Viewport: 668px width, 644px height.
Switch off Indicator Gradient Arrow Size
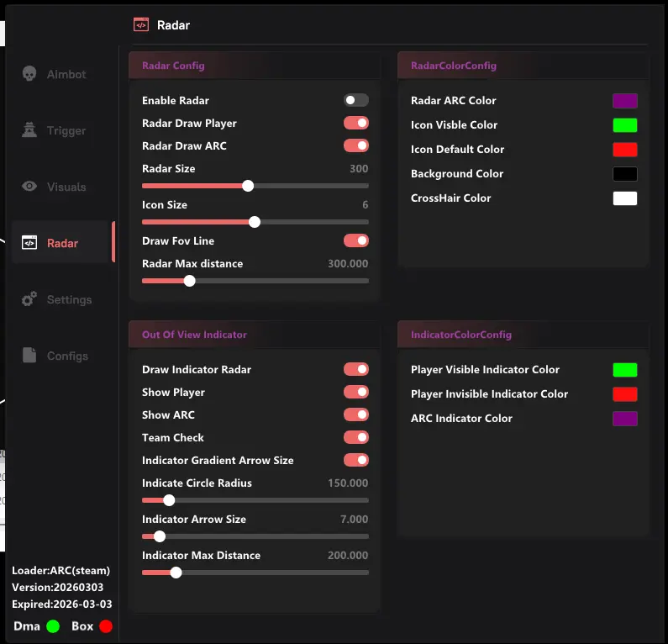click(356, 460)
